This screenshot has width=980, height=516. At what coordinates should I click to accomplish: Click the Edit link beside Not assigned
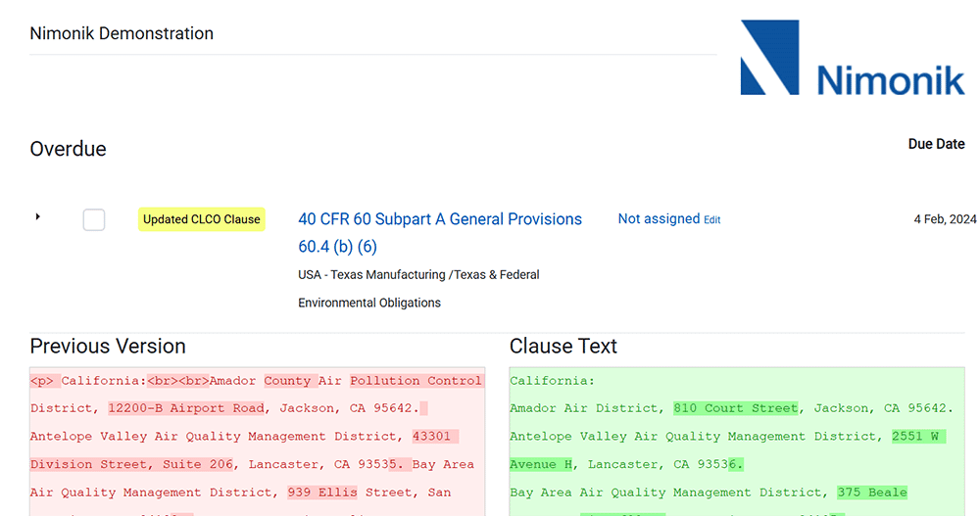pos(711,220)
